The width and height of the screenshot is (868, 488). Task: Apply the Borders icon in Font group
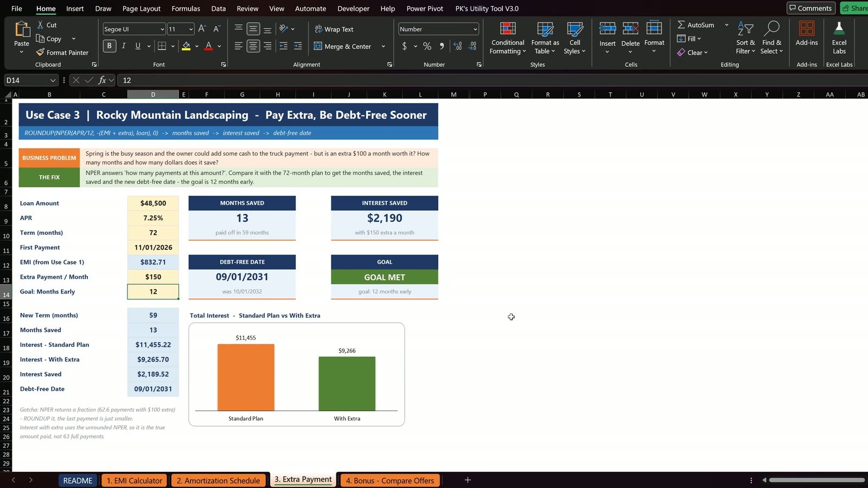pyautogui.click(x=162, y=46)
